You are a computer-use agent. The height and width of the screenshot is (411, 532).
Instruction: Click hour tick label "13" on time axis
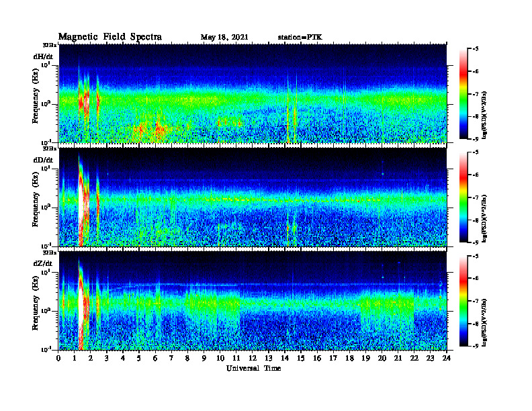[x=269, y=359]
